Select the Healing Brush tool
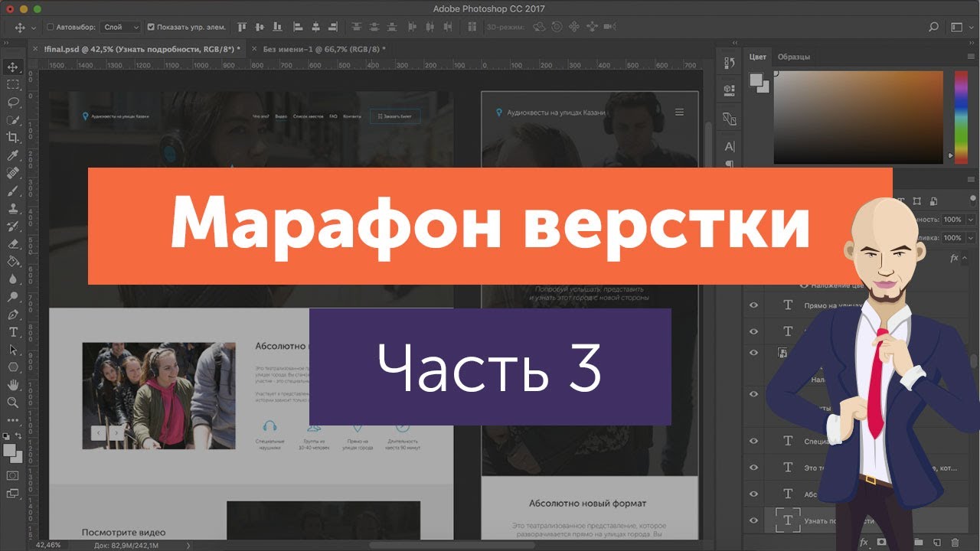Image resolution: width=980 pixels, height=551 pixels. click(x=12, y=173)
